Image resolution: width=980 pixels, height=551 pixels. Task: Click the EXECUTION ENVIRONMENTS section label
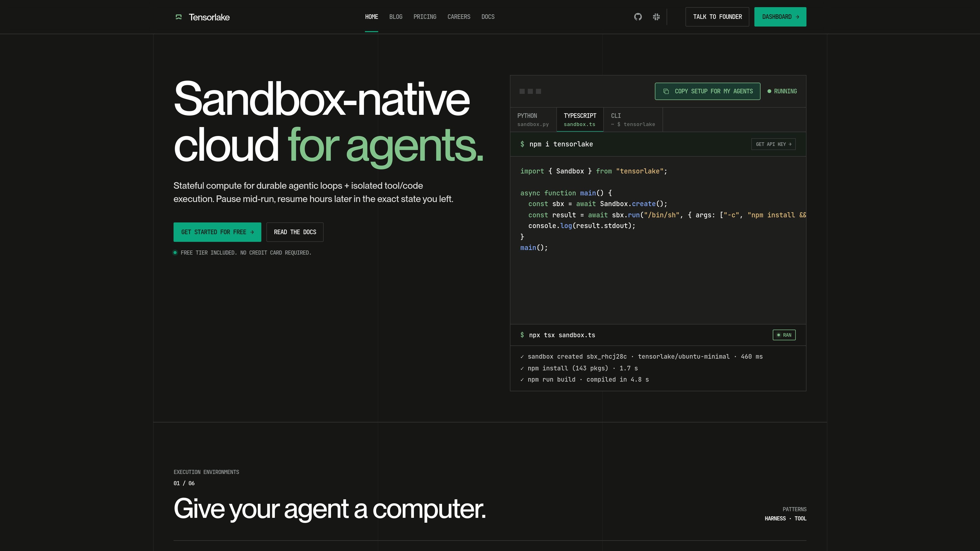tap(206, 472)
